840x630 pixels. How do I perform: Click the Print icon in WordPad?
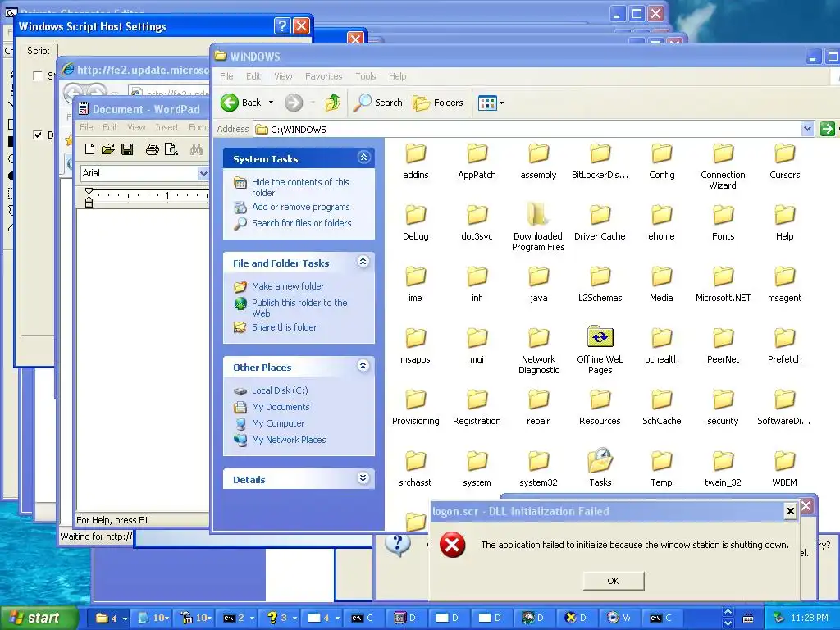152,149
